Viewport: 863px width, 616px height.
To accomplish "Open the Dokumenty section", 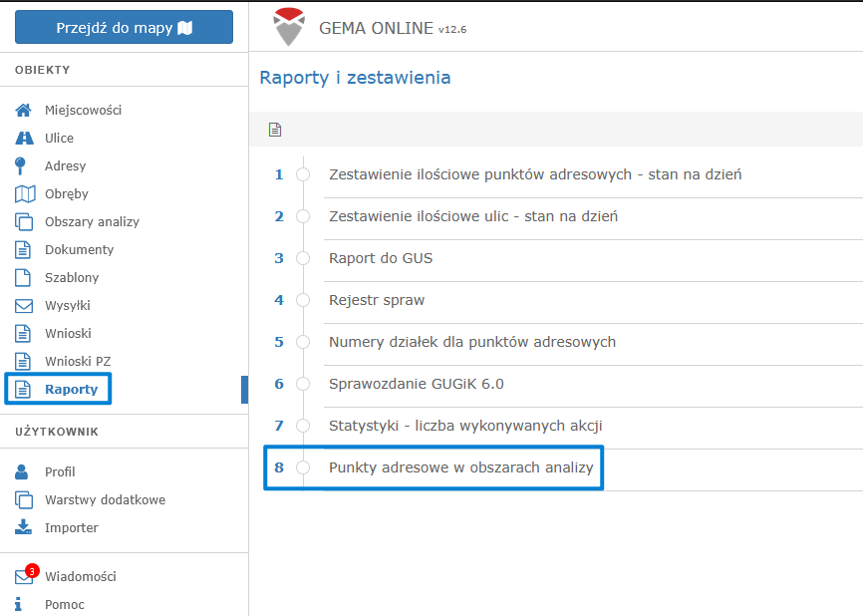I will pos(80,250).
